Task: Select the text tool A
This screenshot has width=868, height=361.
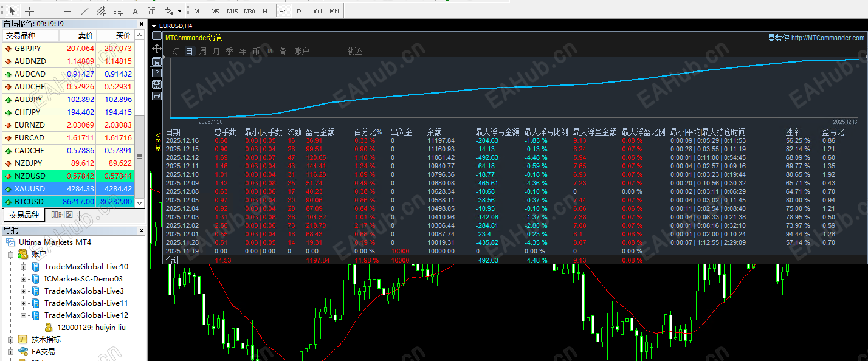Action: [135, 11]
